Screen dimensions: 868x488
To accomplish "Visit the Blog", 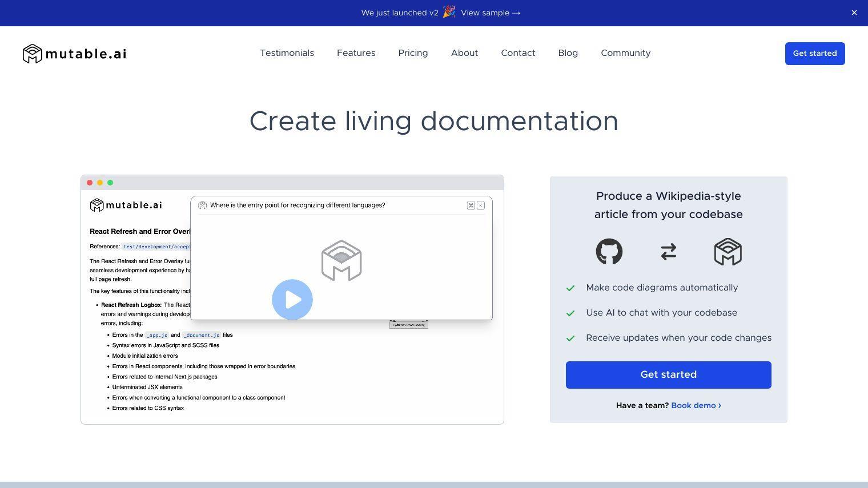I will pyautogui.click(x=568, y=53).
